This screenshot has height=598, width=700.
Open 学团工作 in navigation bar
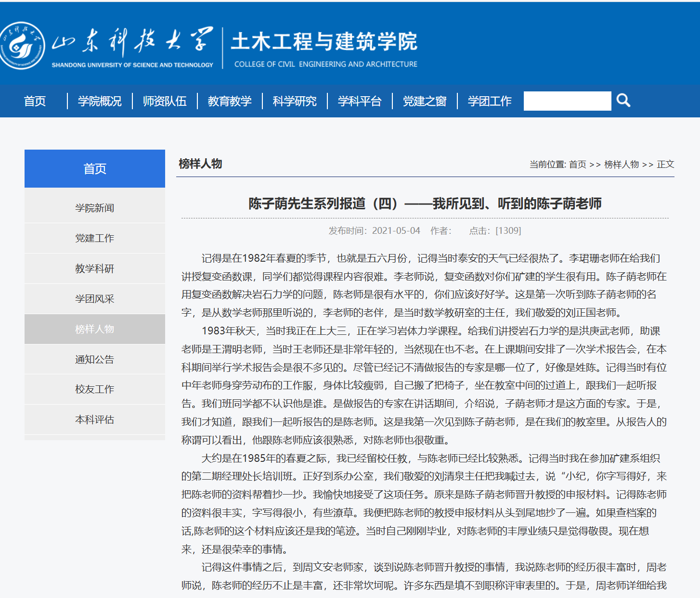[x=490, y=101]
